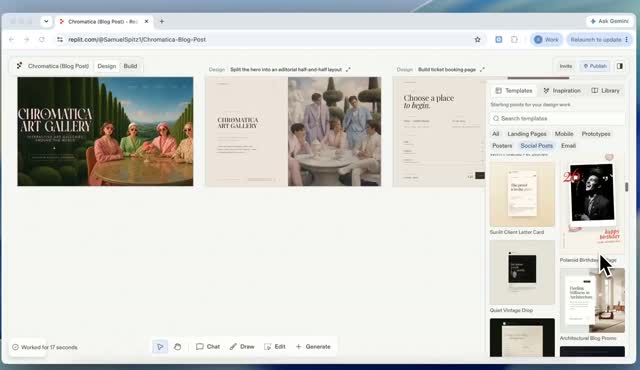Focus the Search templates field

click(558, 118)
